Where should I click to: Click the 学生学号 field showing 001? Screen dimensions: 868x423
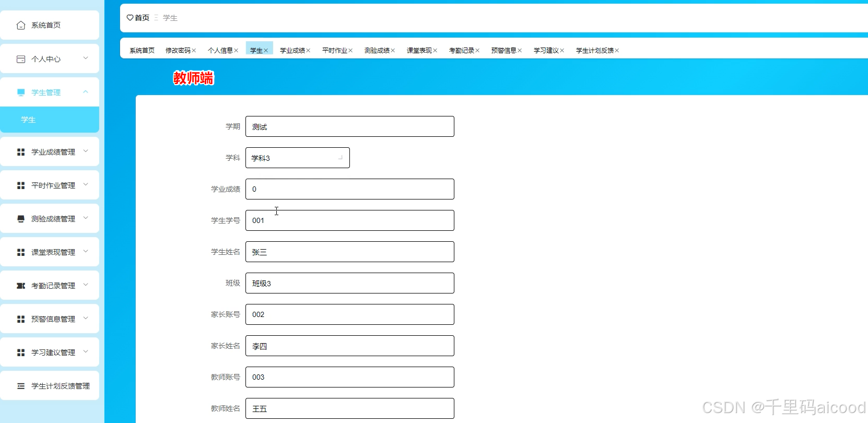coord(350,220)
